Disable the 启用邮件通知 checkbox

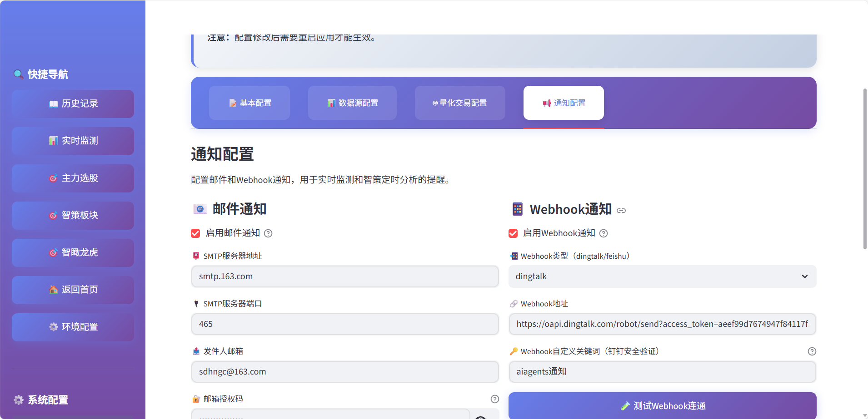click(x=195, y=233)
